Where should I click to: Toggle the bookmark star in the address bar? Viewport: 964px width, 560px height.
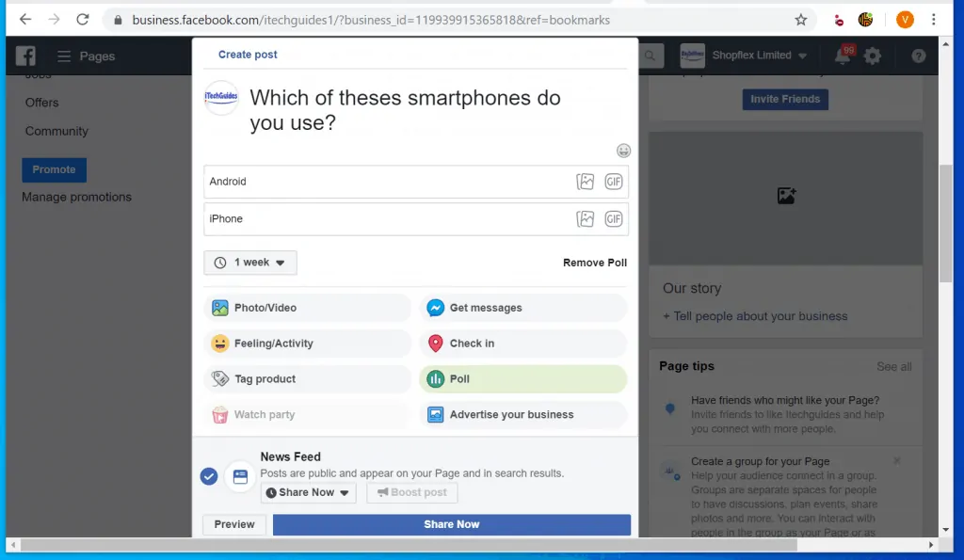(801, 18)
